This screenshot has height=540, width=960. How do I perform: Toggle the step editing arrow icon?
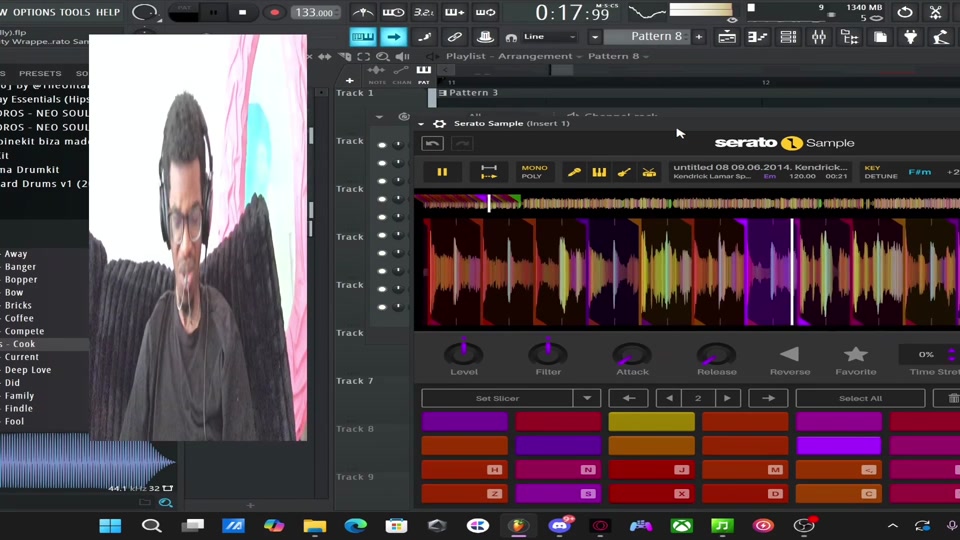pyautogui.click(x=393, y=37)
